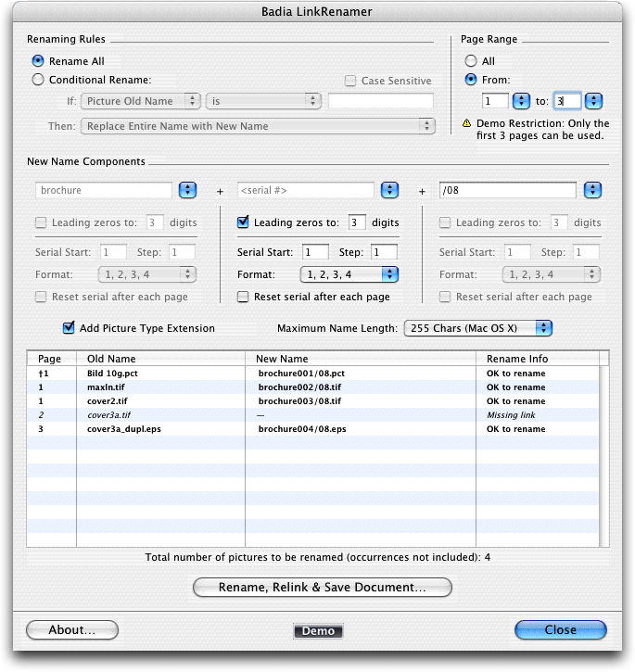
Task: Click the '<serial #>' name component field
Action: pos(305,190)
